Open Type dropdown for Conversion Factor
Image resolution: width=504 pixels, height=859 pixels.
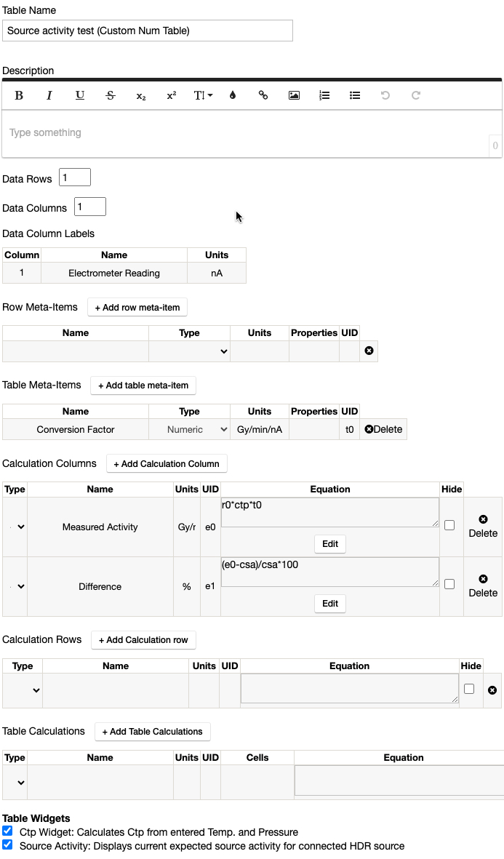tap(189, 430)
